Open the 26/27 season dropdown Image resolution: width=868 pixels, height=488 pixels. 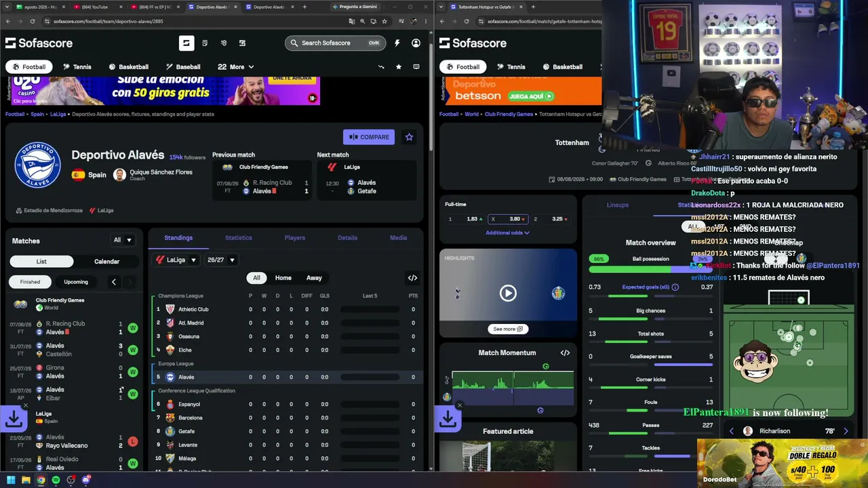(x=221, y=260)
